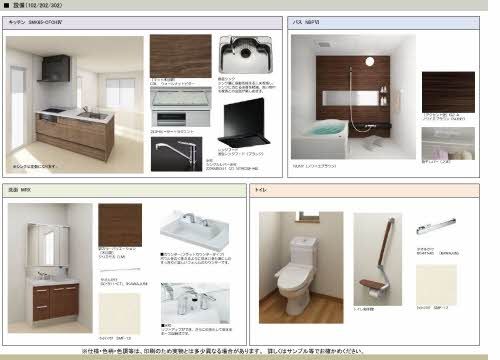500x360 pixels.
Task: Click the black range hood image
Action: 244,123
